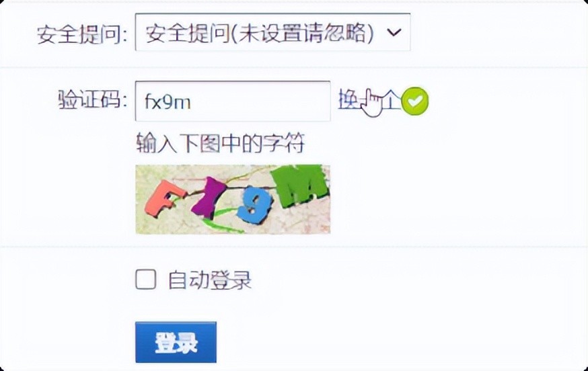Click the 登录 login button
Screen dimensions: 588x371
[x=176, y=342]
